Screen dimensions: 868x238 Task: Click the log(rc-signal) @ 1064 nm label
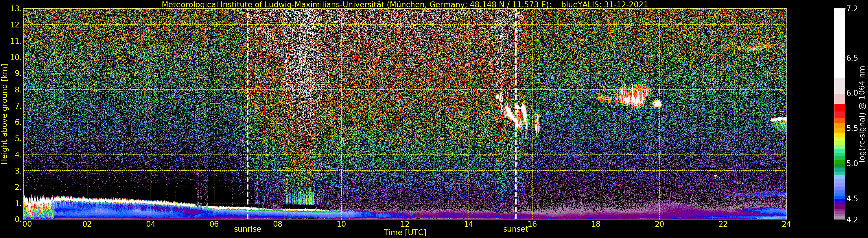coord(862,114)
